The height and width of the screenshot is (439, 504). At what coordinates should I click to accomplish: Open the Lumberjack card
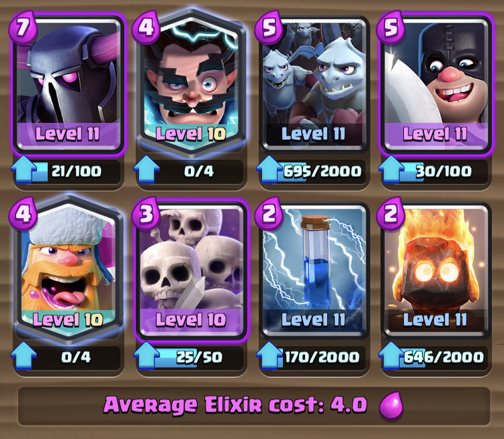[x=69, y=270]
